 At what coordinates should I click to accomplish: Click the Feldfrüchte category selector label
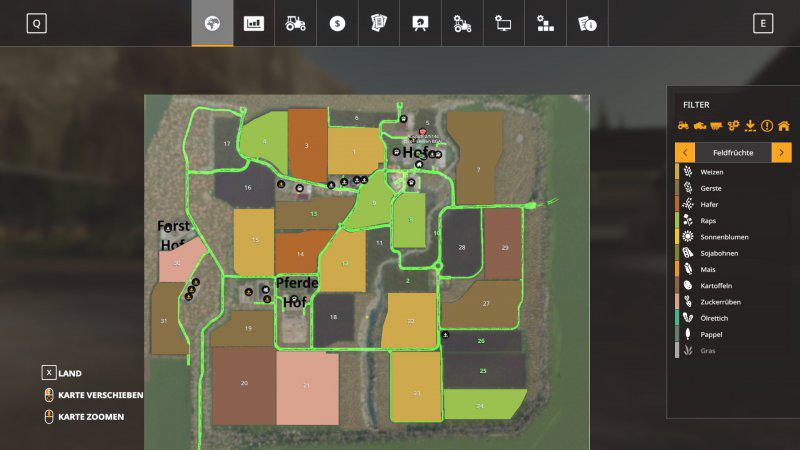[733, 152]
